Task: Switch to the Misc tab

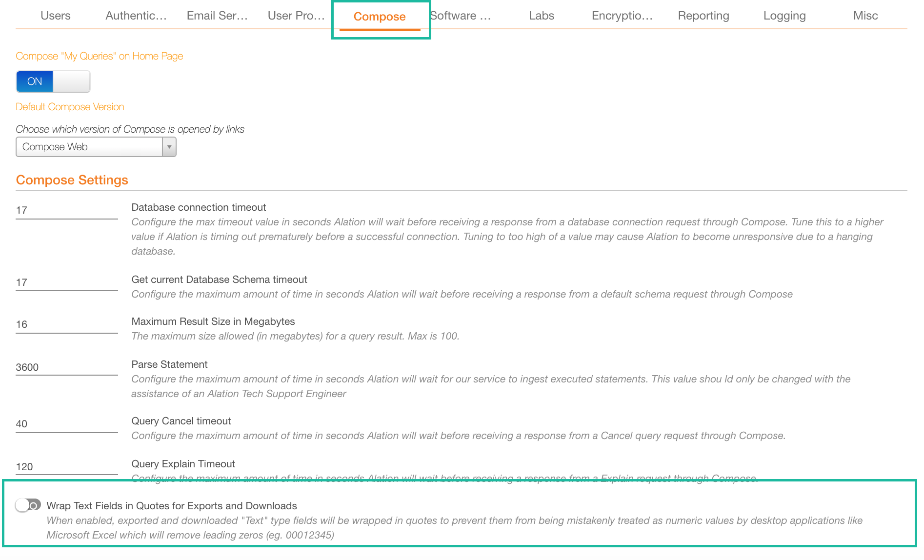Action: click(x=865, y=16)
